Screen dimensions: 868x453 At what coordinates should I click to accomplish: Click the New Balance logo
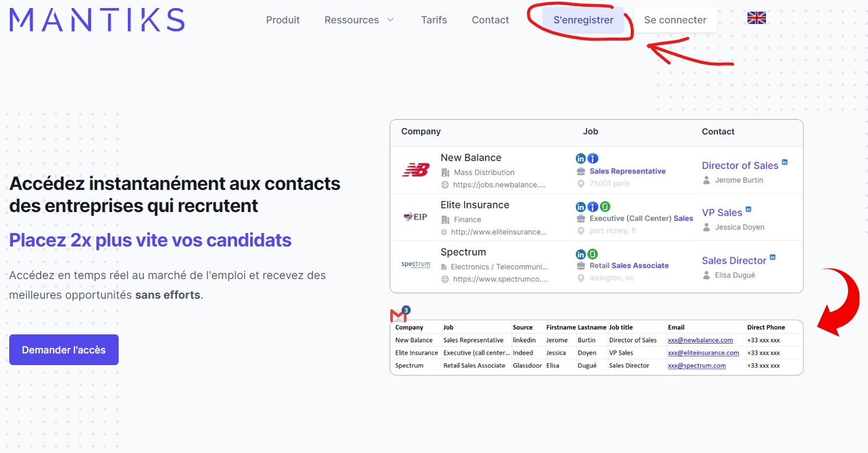(416, 170)
